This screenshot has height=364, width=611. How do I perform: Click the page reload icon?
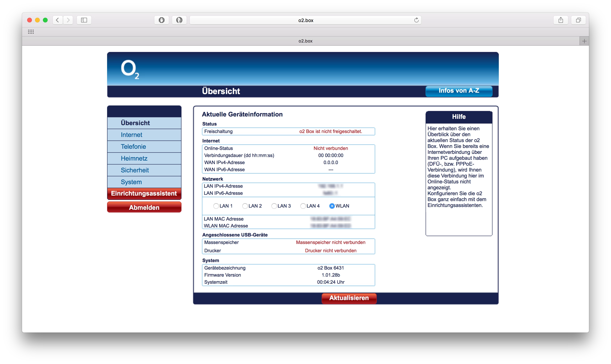pyautogui.click(x=416, y=20)
